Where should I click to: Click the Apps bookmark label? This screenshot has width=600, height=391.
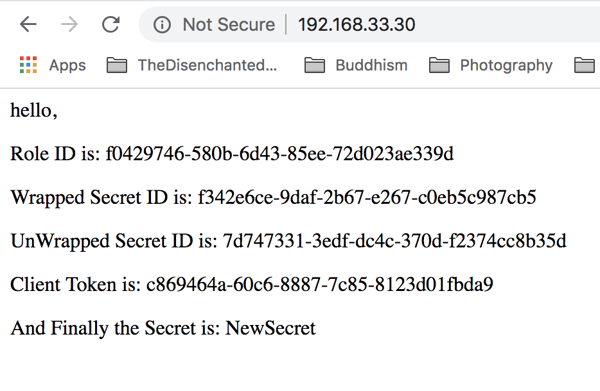[x=67, y=65]
